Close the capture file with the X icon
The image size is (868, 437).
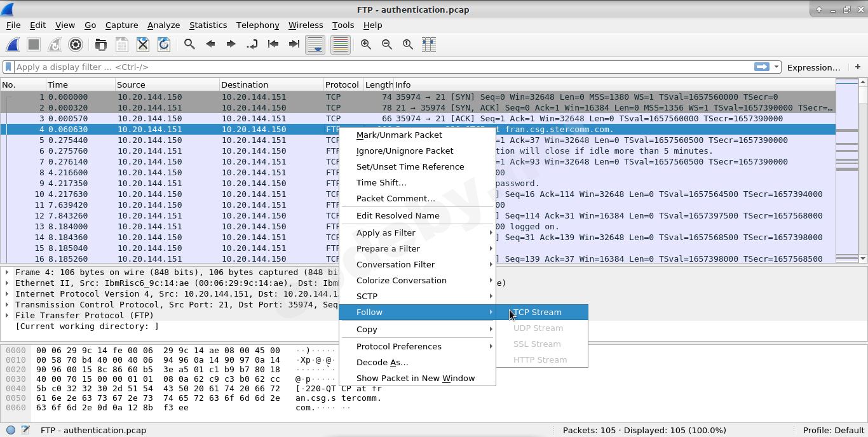coord(142,44)
